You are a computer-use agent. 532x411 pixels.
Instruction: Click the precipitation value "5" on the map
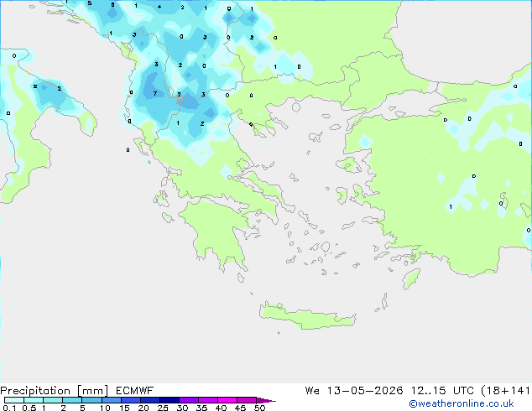[90, 3]
